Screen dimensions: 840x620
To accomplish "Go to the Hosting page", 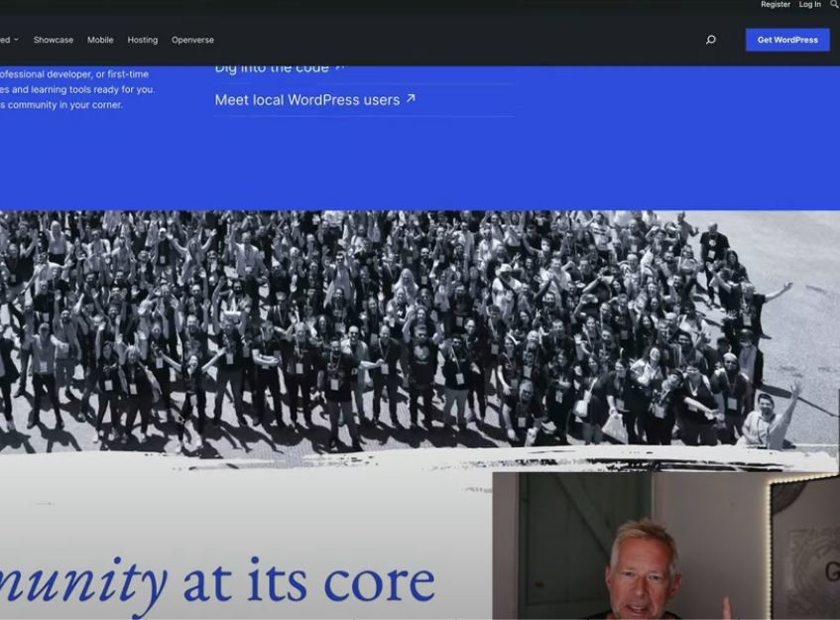I will pos(142,40).
